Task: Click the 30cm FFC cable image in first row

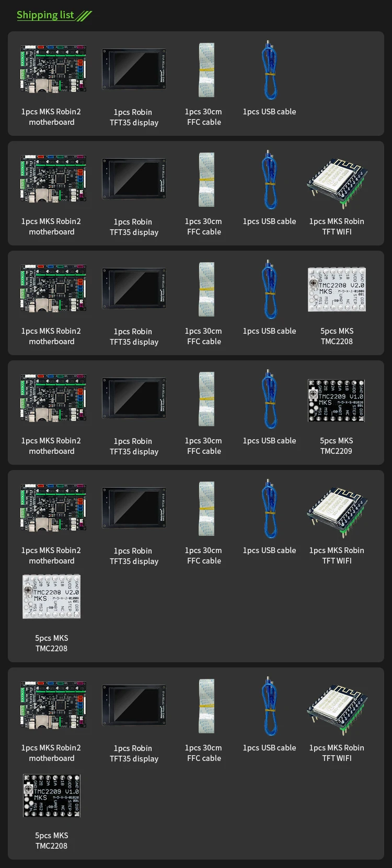Action: pos(206,70)
